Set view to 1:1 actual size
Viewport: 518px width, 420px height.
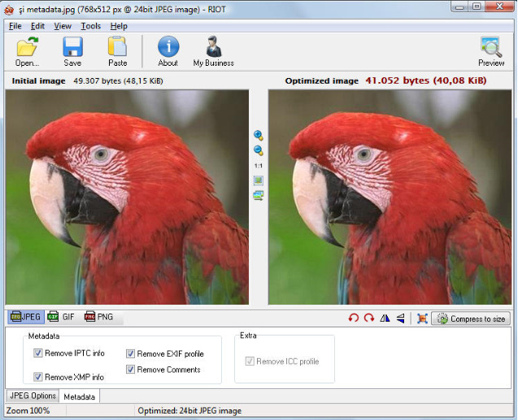click(259, 165)
